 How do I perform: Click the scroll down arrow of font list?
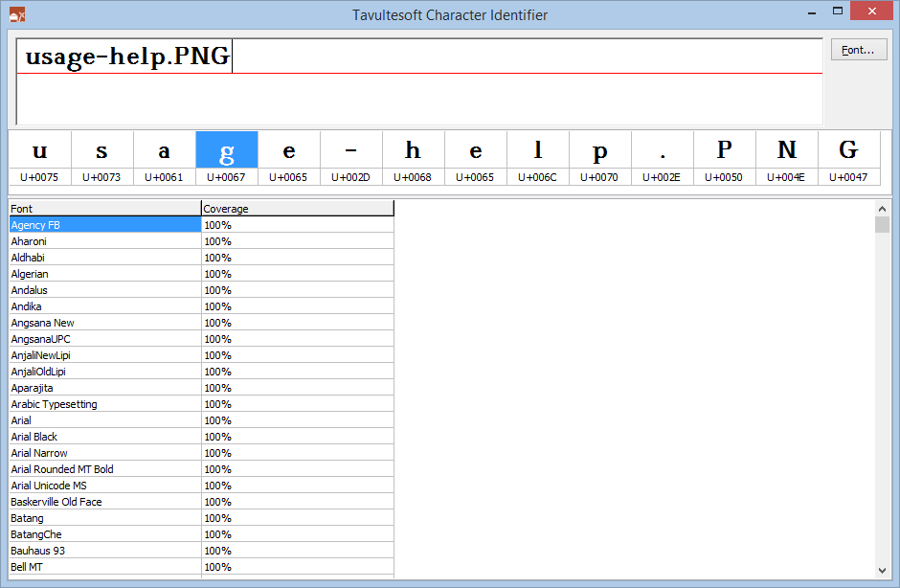[882, 570]
